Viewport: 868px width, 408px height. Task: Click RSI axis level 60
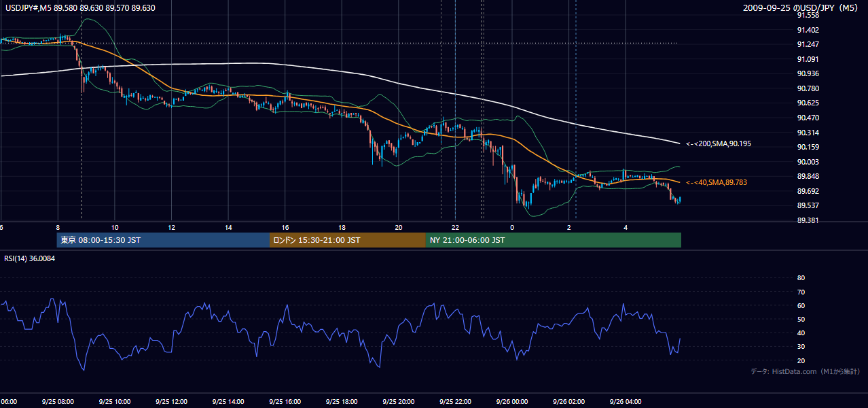pyautogui.click(x=801, y=305)
